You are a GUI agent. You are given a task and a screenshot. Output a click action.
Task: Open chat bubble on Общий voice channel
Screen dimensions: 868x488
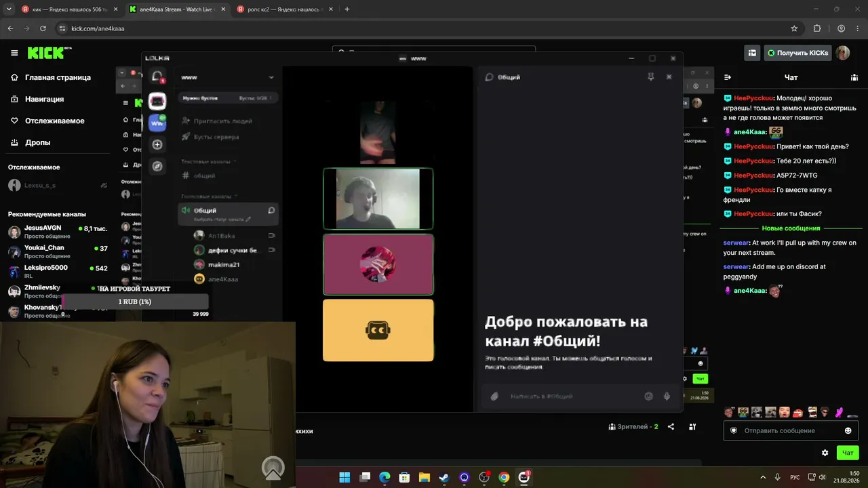[271, 210]
